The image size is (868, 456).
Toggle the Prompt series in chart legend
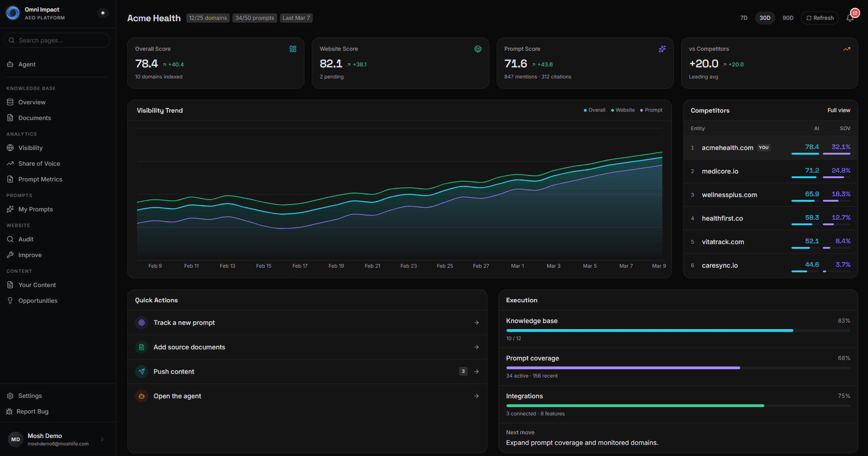pos(651,110)
